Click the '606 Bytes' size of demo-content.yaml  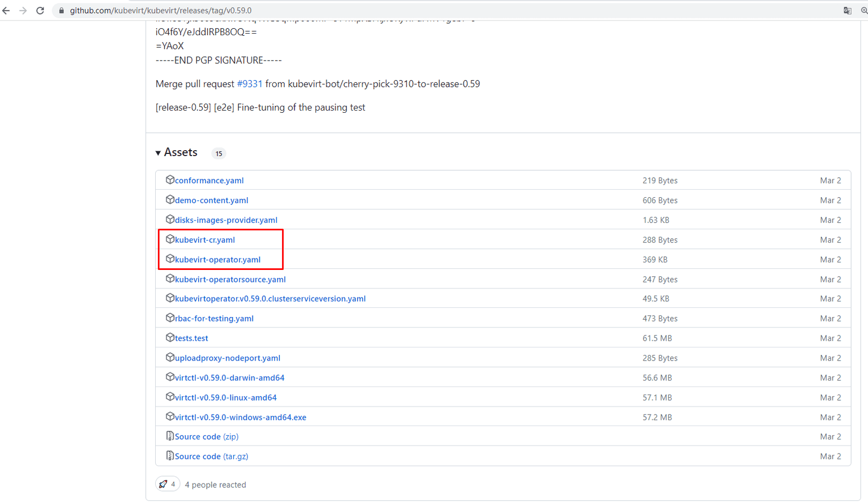(660, 200)
